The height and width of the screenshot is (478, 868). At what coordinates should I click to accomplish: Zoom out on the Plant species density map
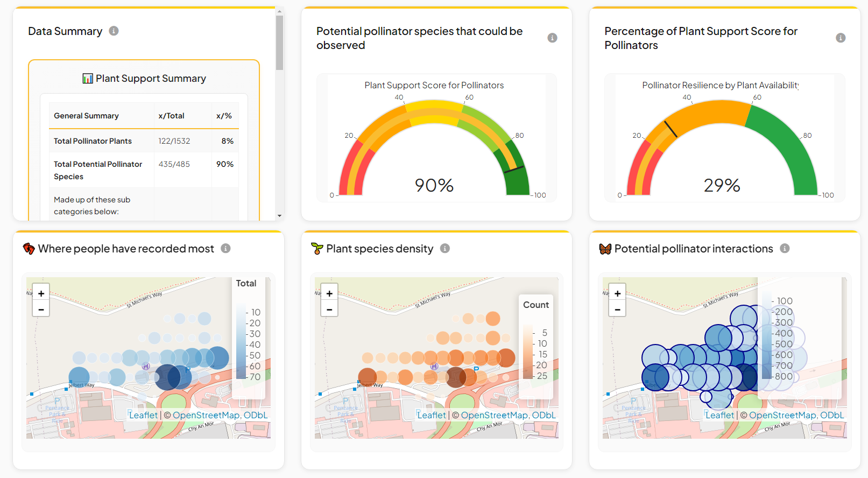click(329, 309)
